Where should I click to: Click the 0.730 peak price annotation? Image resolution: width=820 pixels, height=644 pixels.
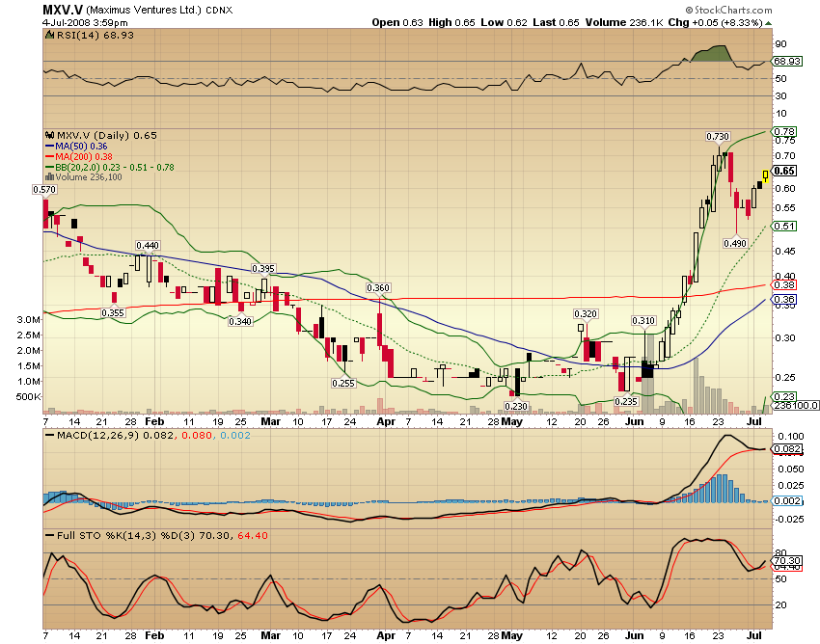pos(717,137)
